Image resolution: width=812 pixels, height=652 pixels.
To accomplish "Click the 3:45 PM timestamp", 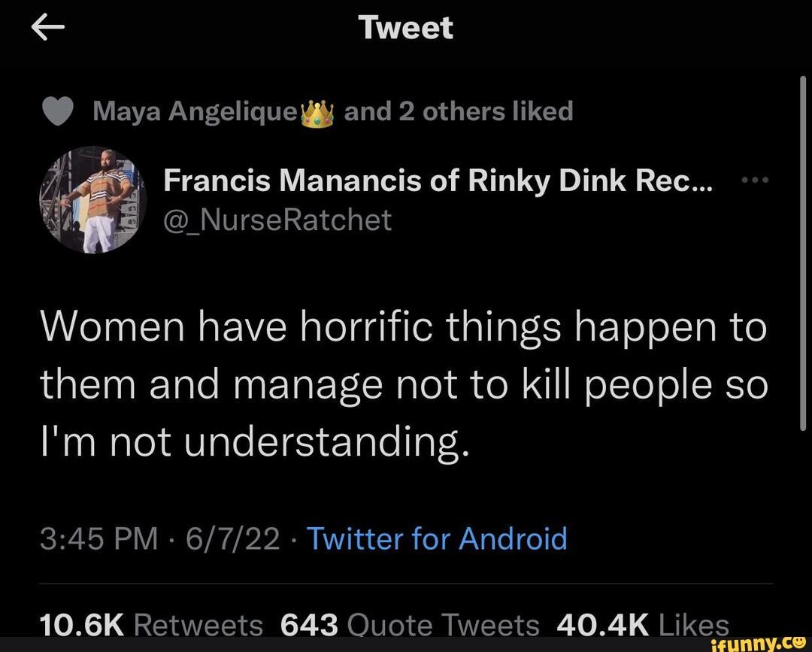I will [x=98, y=538].
